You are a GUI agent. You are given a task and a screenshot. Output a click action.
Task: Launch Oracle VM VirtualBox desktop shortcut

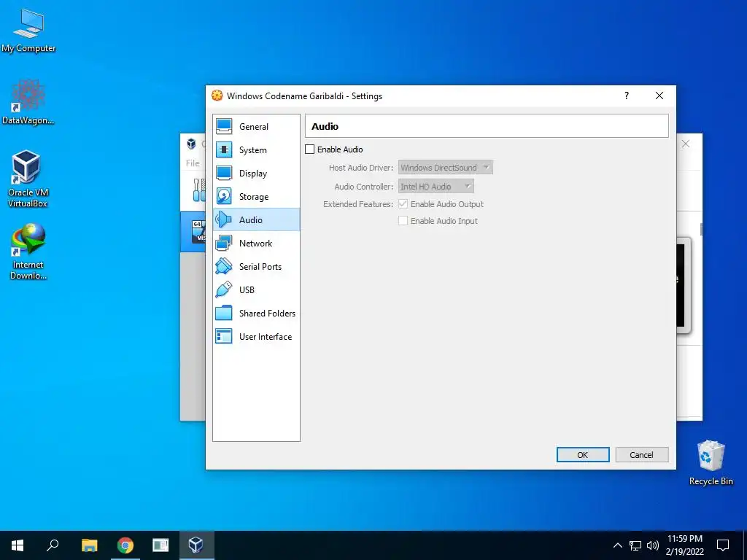click(x=28, y=179)
